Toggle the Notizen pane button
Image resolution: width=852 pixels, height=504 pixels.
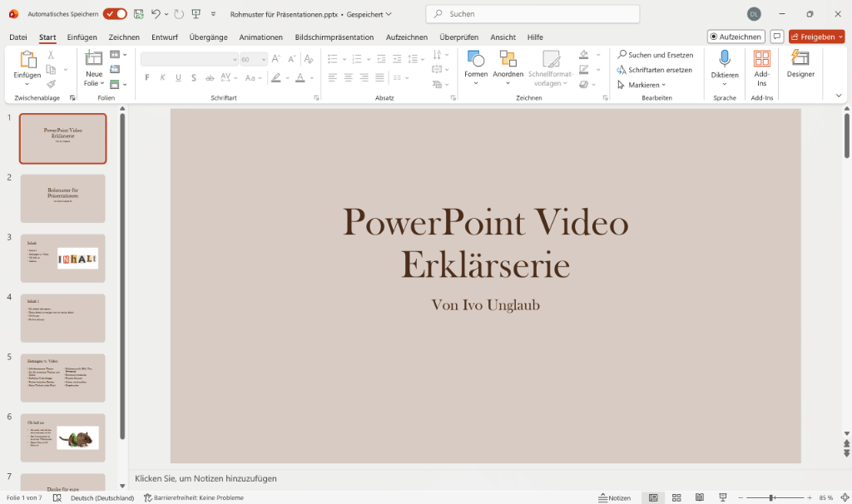pos(615,497)
